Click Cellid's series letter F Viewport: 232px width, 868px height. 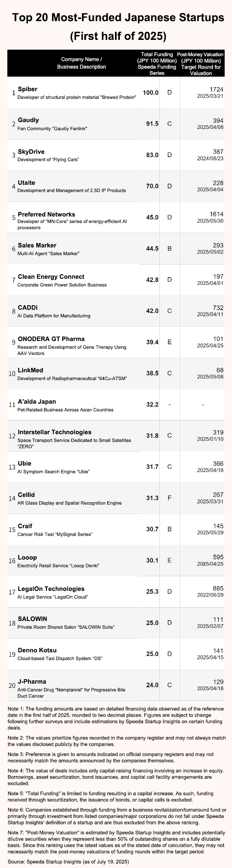[170, 498]
